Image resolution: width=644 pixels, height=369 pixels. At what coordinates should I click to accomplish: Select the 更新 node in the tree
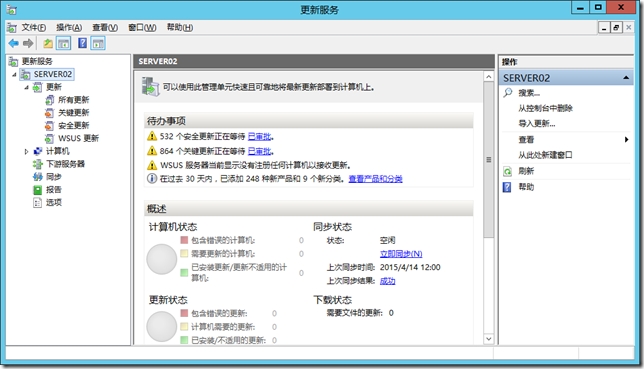54,87
